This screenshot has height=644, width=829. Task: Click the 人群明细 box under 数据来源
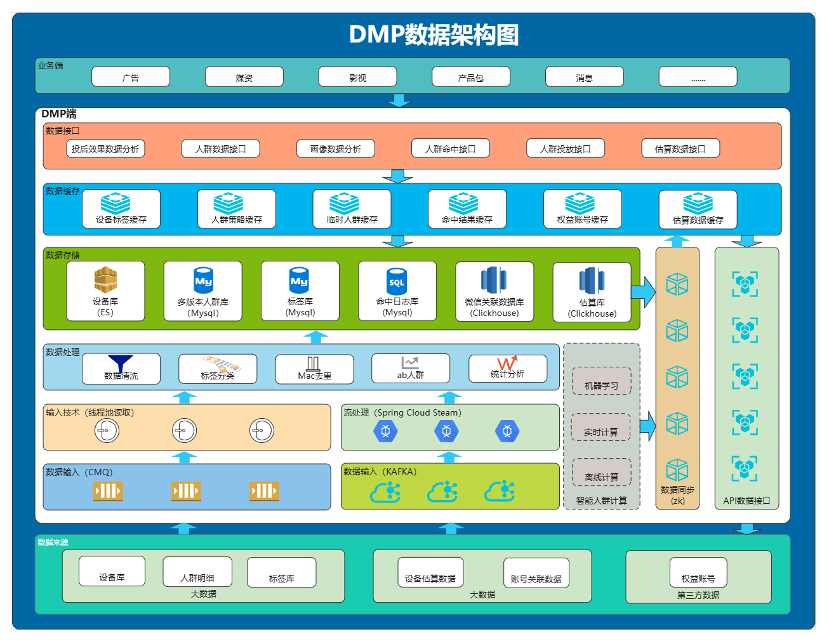(197, 572)
